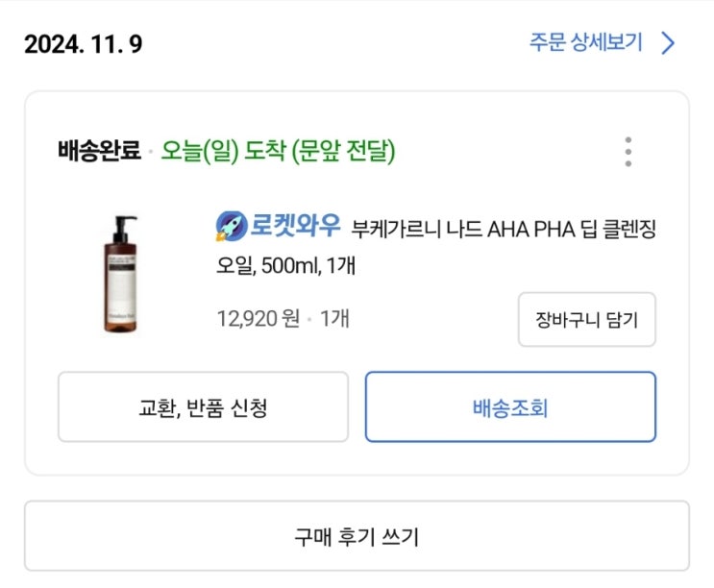Click the cleansing oil bottle thumbnail
Image resolution: width=714 pixels, height=588 pixels.
122,275
